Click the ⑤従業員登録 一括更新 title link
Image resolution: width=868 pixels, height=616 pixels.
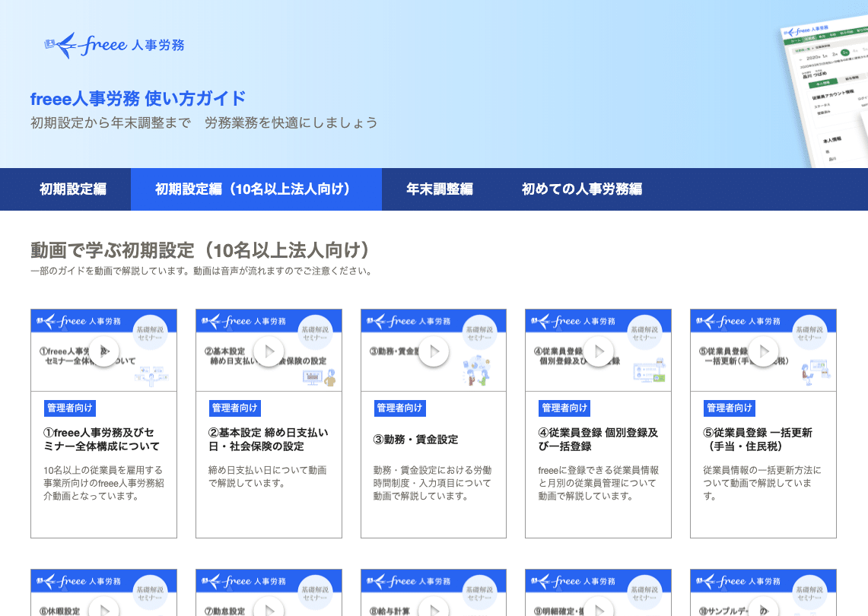pyautogui.click(x=763, y=440)
